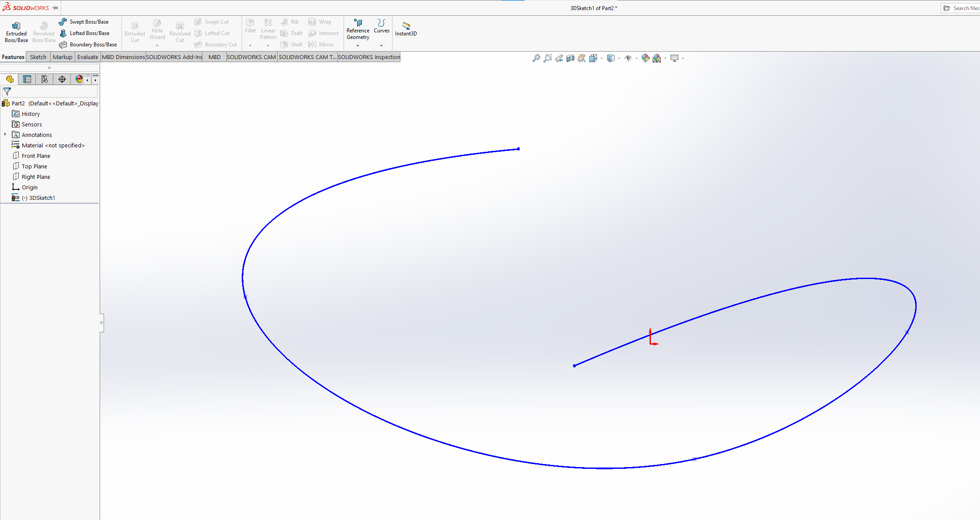Screen dimensions: 980x520
Task: Open the ConfigurationManager tab icon
Action: 45,79
